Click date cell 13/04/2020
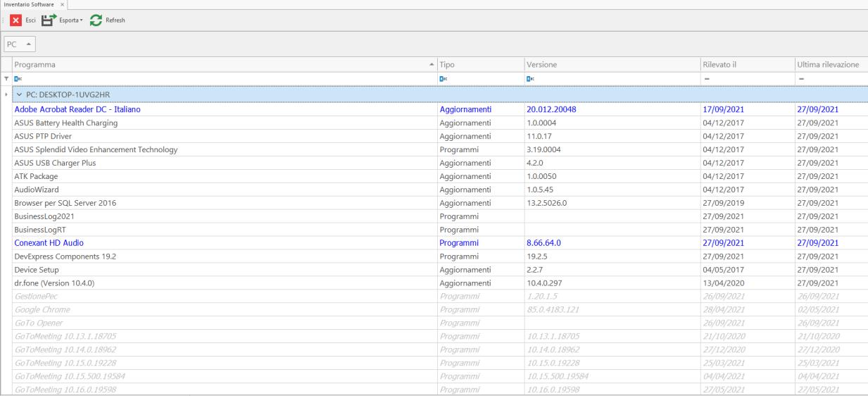The height and width of the screenshot is (396, 868). coord(747,283)
